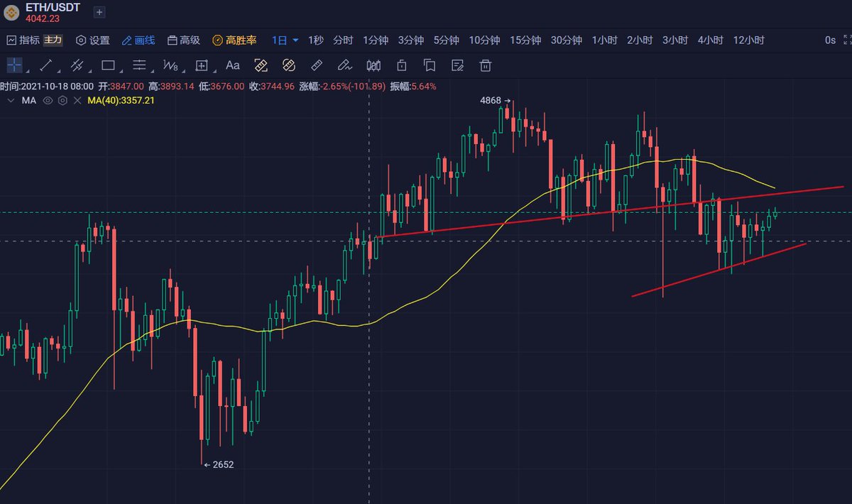Screen dimensions: 852x504
Task: Switch to 1小时 timeframe
Action: coord(605,40)
